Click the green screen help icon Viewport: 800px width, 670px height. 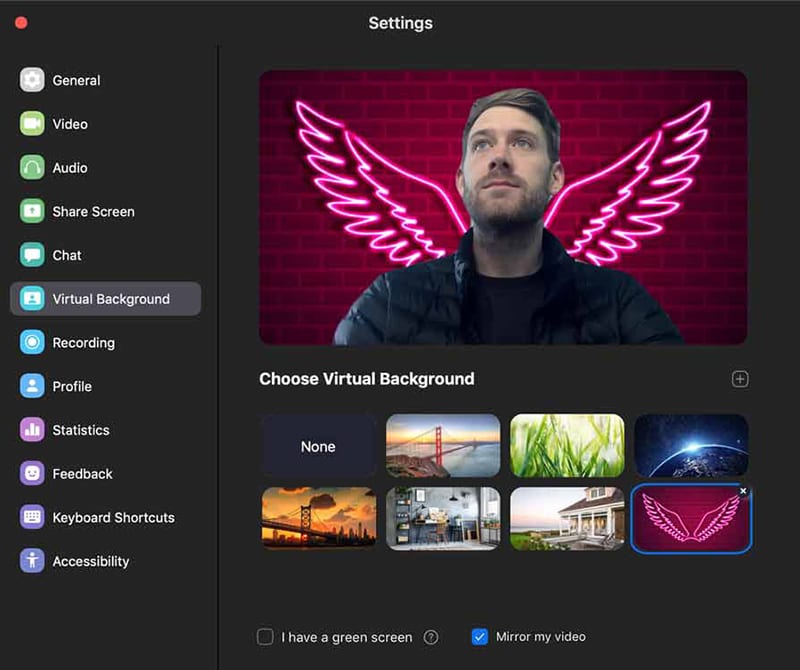point(431,637)
